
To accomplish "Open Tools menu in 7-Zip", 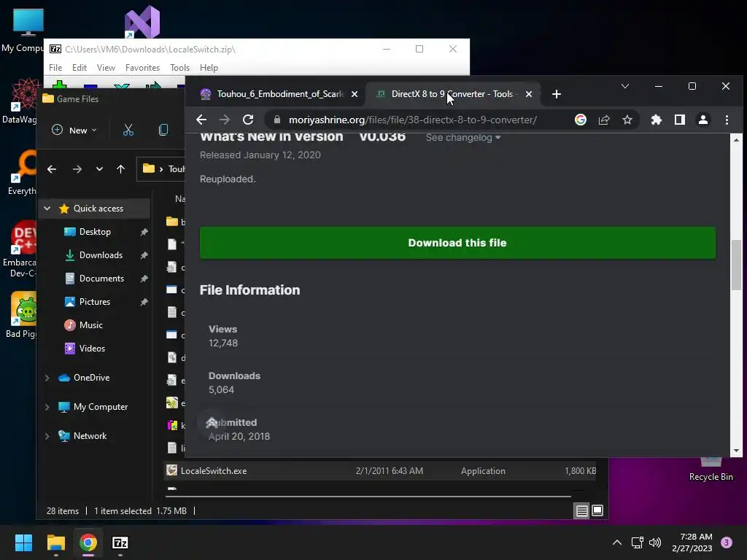I will click(x=179, y=68).
